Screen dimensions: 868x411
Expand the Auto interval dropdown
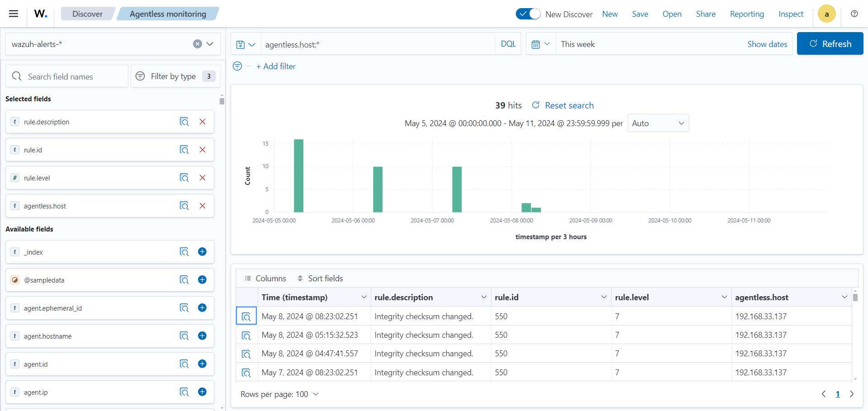[658, 123]
